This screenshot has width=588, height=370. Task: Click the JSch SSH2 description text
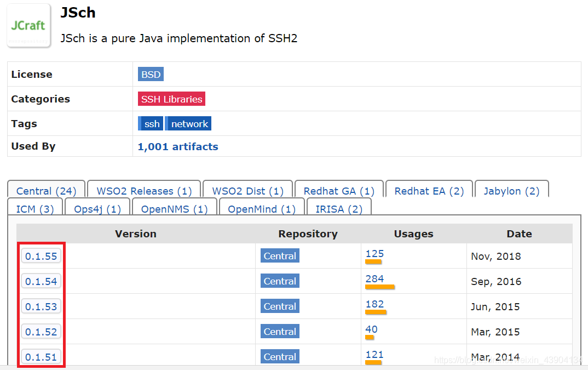click(x=179, y=38)
